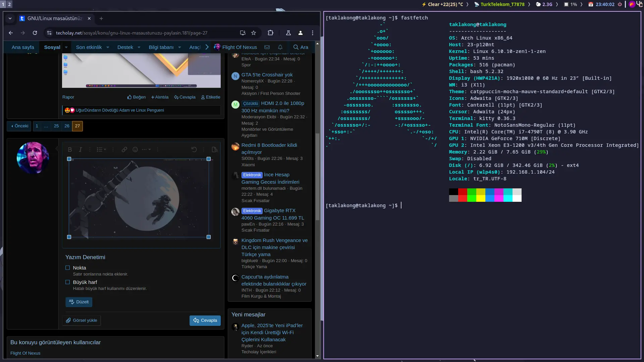Click Rapor link on the post
The width and height of the screenshot is (644, 362).
click(68, 97)
